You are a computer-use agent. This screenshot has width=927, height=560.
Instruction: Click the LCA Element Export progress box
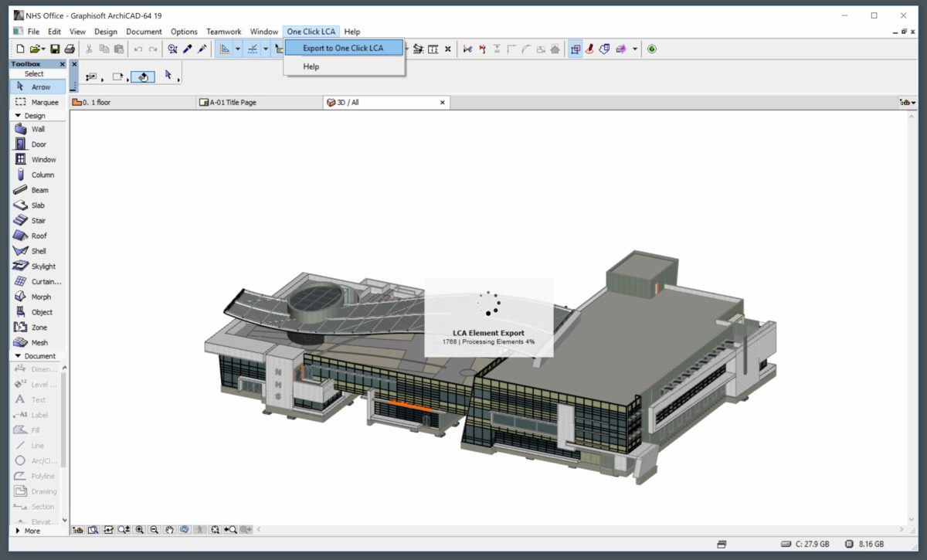click(x=489, y=317)
